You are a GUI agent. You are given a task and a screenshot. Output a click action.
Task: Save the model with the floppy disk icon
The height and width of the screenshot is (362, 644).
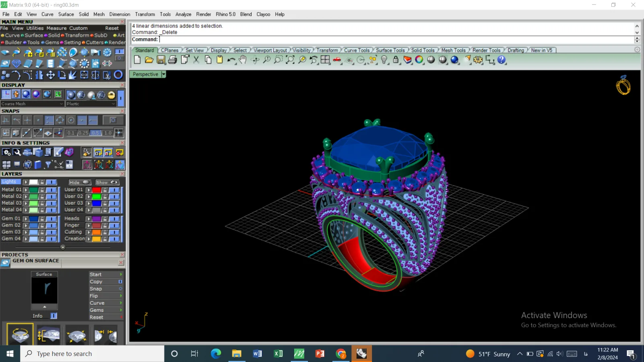pyautogui.click(x=161, y=60)
